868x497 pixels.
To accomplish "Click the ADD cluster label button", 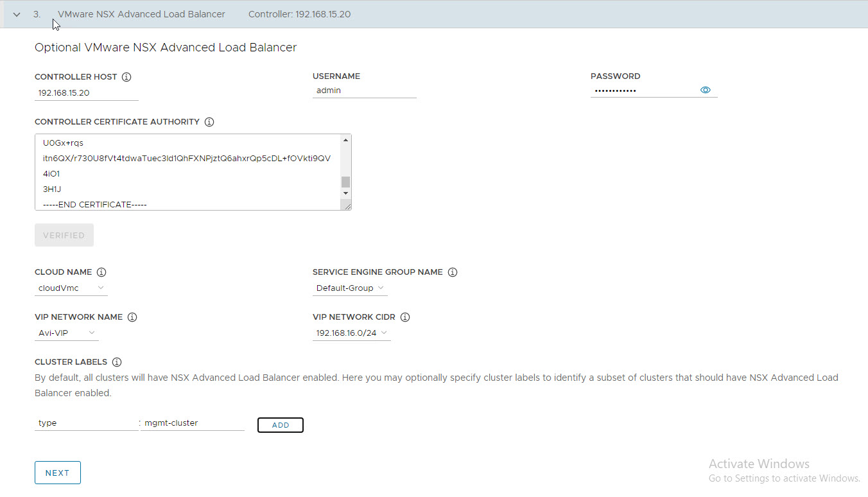I will coord(280,425).
